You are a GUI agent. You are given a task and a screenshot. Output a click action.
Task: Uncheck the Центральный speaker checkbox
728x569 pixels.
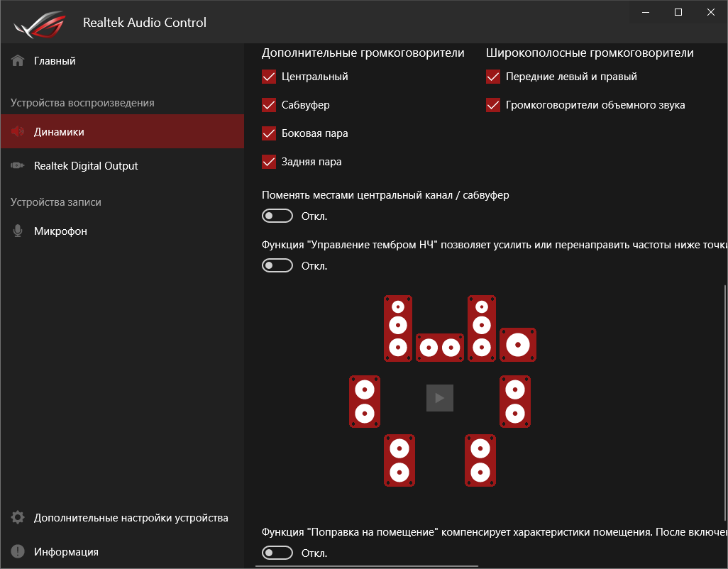tap(269, 77)
